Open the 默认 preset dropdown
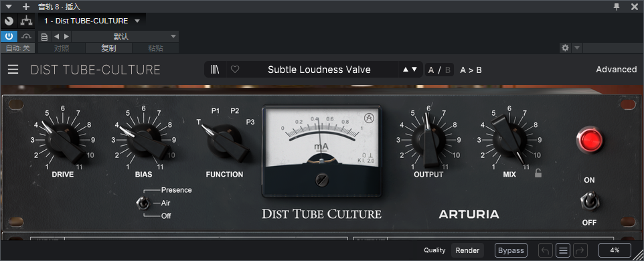The image size is (644, 261). (x=125, y=37)
